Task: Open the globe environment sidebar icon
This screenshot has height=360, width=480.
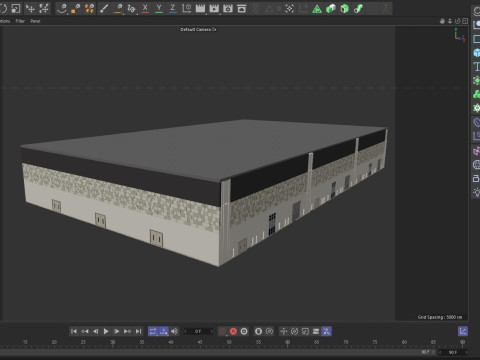Action: tap(477, 165)
